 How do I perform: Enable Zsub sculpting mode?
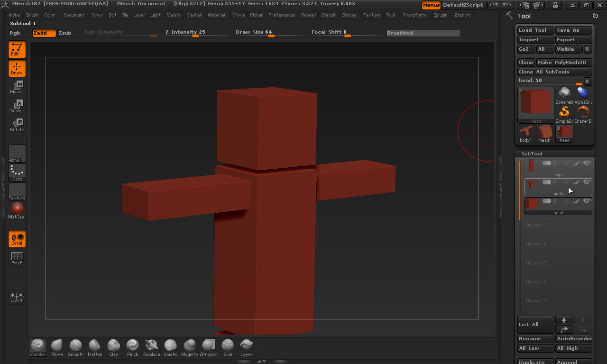tap(65, 33)
